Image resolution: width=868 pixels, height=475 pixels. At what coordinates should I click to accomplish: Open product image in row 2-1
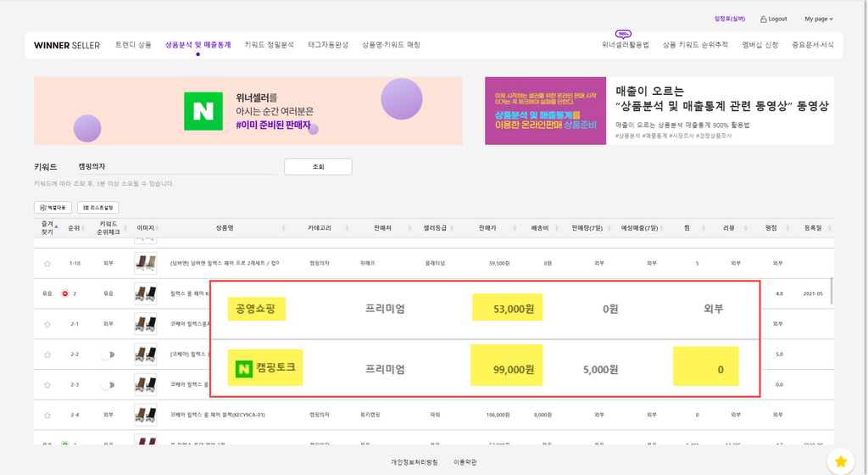point(145,324)
